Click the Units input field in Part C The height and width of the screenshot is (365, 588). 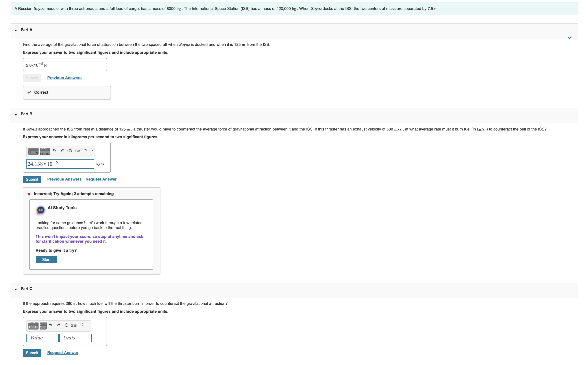pyautogui.click(x=75, y=338)
